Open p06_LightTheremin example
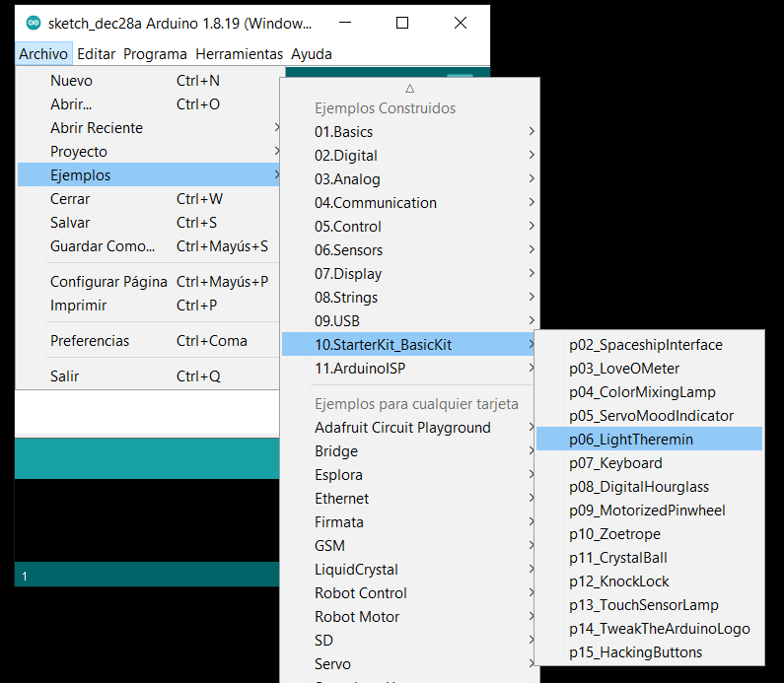 649,440
